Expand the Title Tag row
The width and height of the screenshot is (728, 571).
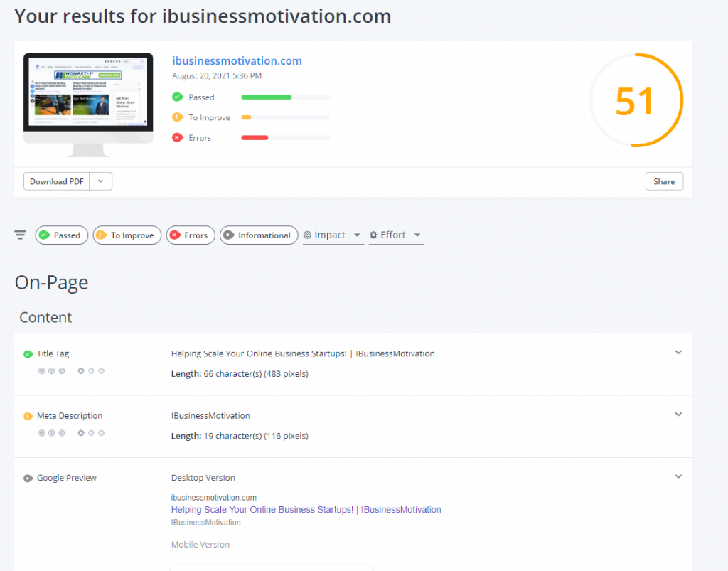(x=678, y=353)
